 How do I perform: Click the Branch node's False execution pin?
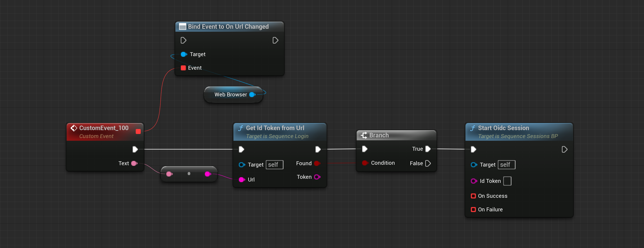click(x=428, y=163)
